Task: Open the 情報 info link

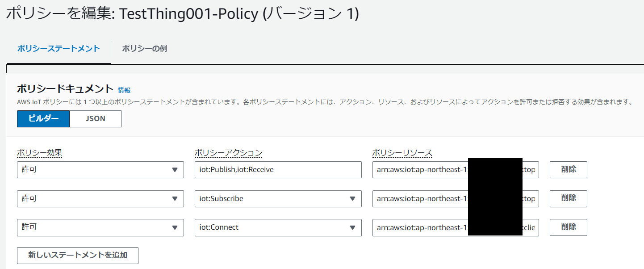Action: [126, 89]
